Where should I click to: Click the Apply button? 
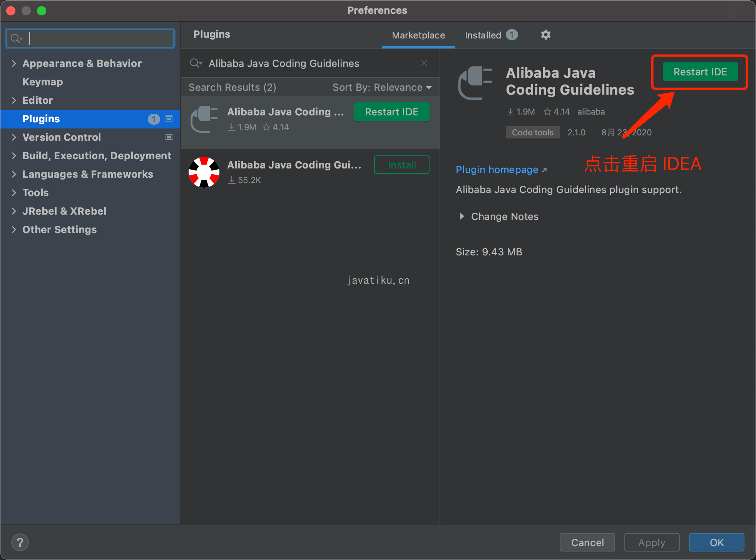coord(652,542)
